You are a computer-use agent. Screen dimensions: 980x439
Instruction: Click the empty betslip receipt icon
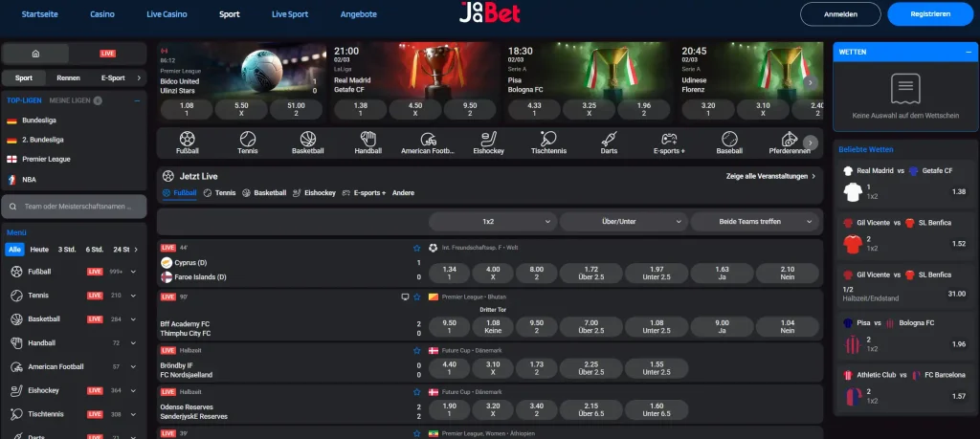tap(905, 89)
